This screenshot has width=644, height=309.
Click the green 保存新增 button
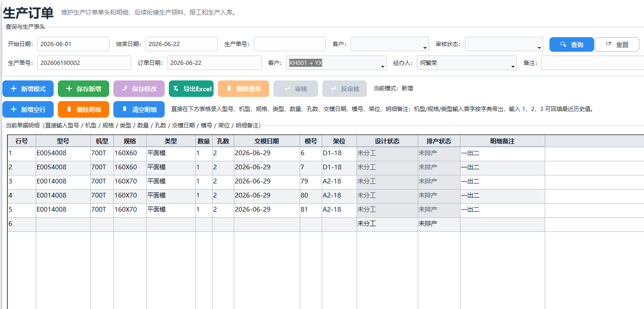pos(83,88)
